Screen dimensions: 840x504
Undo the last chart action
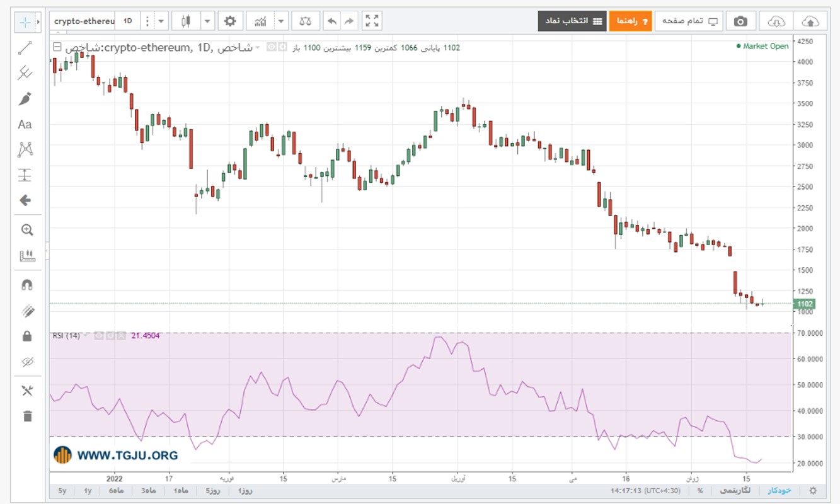[332, 21]
